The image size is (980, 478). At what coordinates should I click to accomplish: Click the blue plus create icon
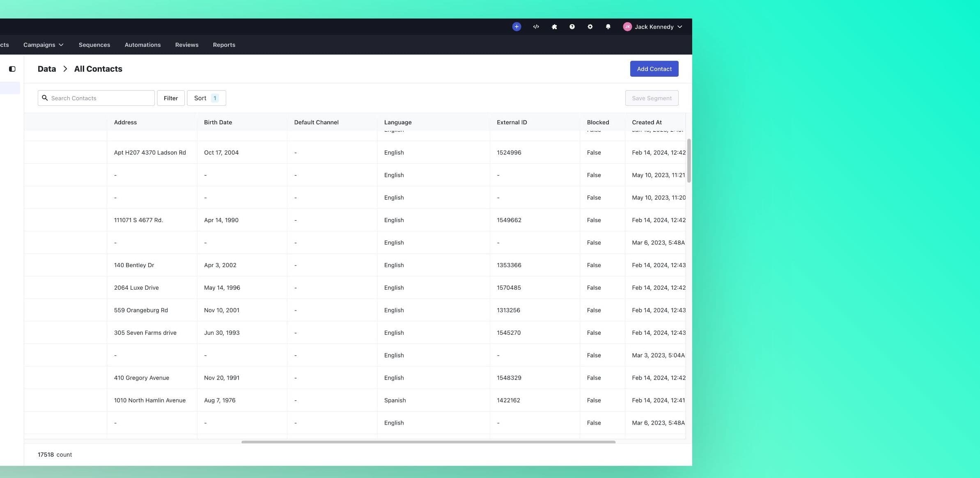pyautogui.click(x=516, y=26)
